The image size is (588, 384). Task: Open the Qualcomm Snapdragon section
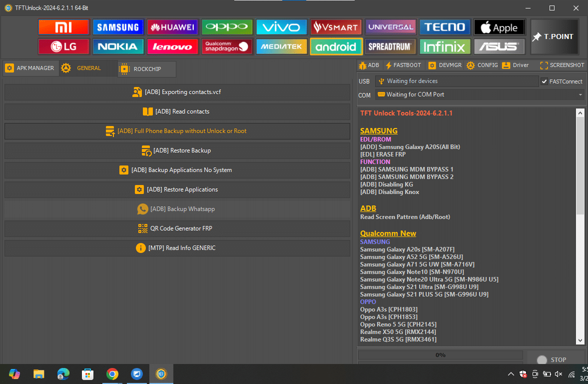click(x=227, y=46)
